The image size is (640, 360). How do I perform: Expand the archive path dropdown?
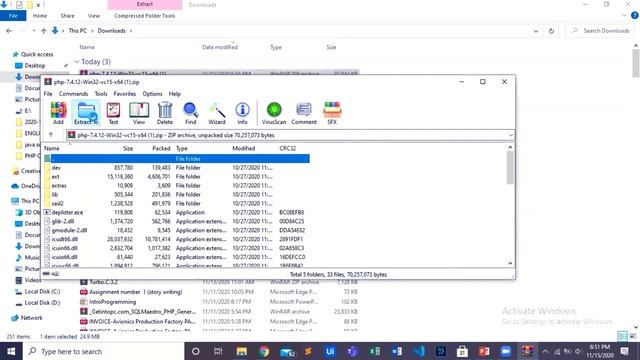coord(511,135)
